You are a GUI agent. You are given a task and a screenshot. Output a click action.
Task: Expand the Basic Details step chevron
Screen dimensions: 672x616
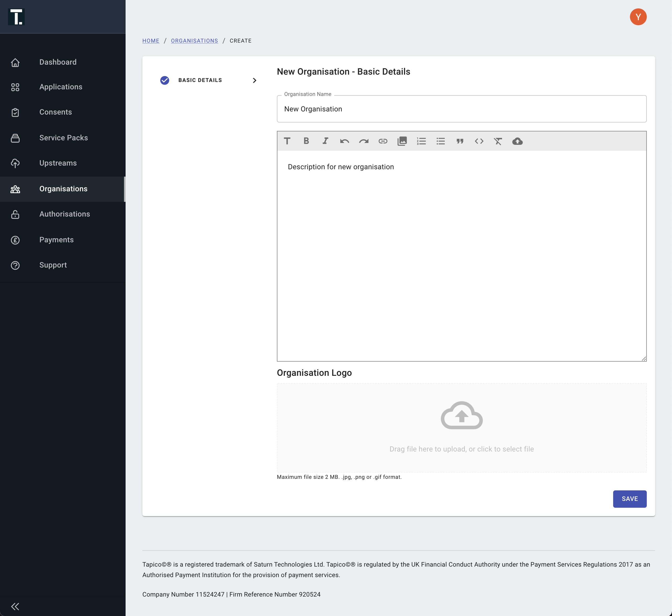tap(254, 80)
